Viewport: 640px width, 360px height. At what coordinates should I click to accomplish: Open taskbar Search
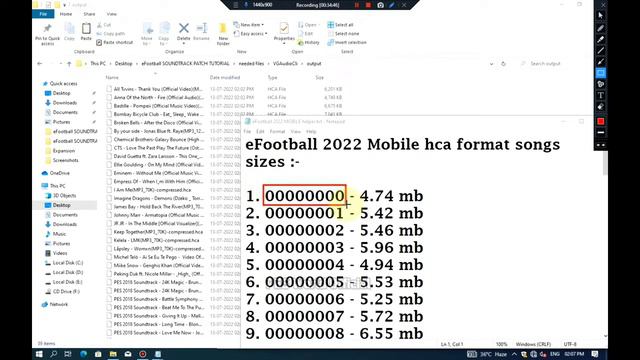pyautogui.click(x=53, y=354)
